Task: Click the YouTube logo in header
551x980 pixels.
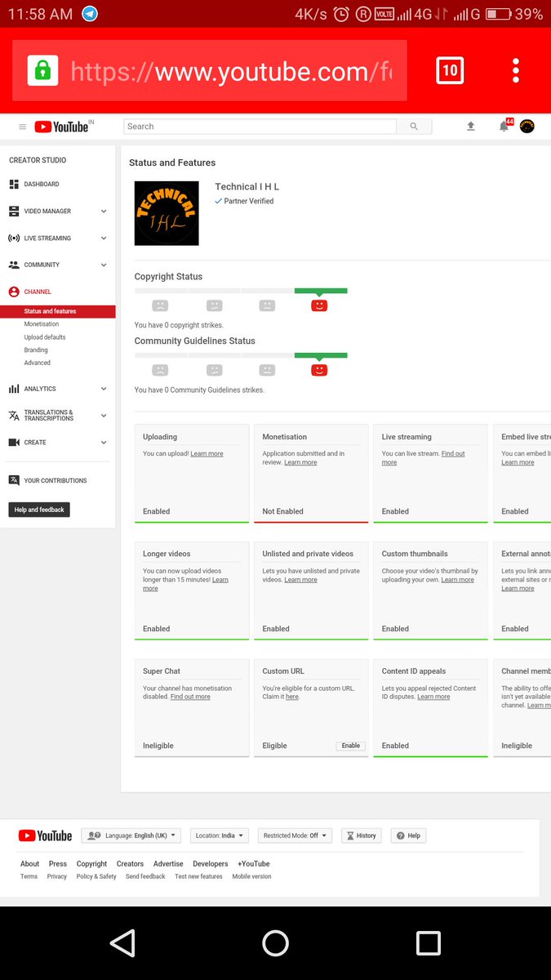Action: tap(61, 127)
